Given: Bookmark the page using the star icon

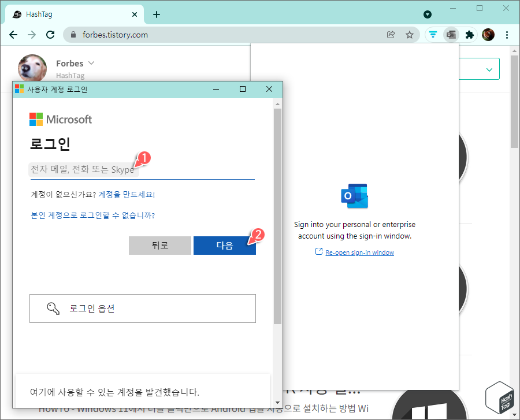Looking at the screenshot, I should click(410, 35).
